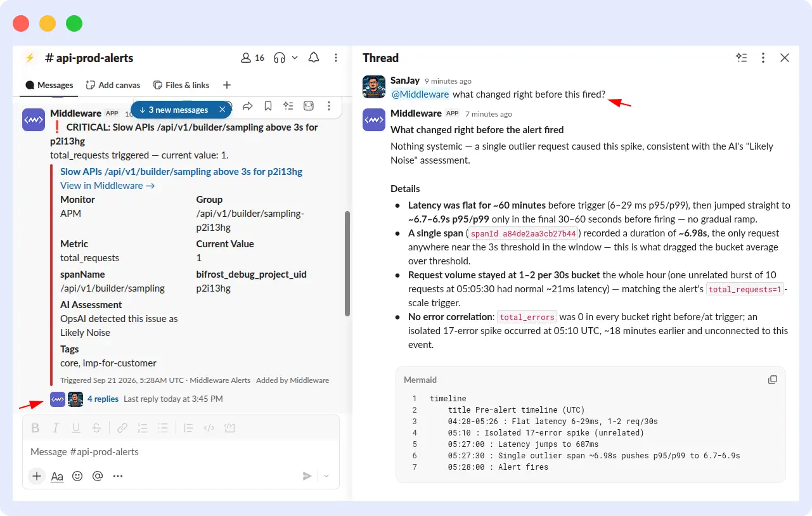This screenshot has width=812, height=516.
Task: Toggle bulleted list formatting
Action: [163, 428]
